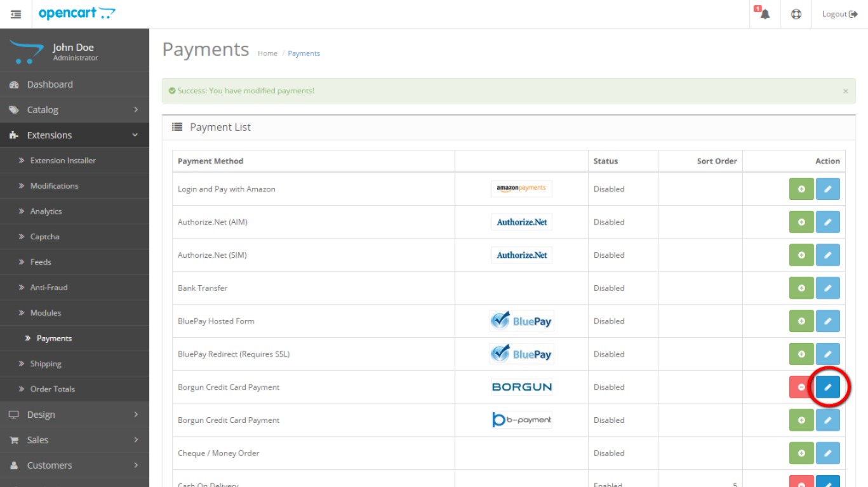The height and width of the screenshot is (487, 868).
Task: Edit BluePay Hosted Form
Action: (x=827, y=321)
